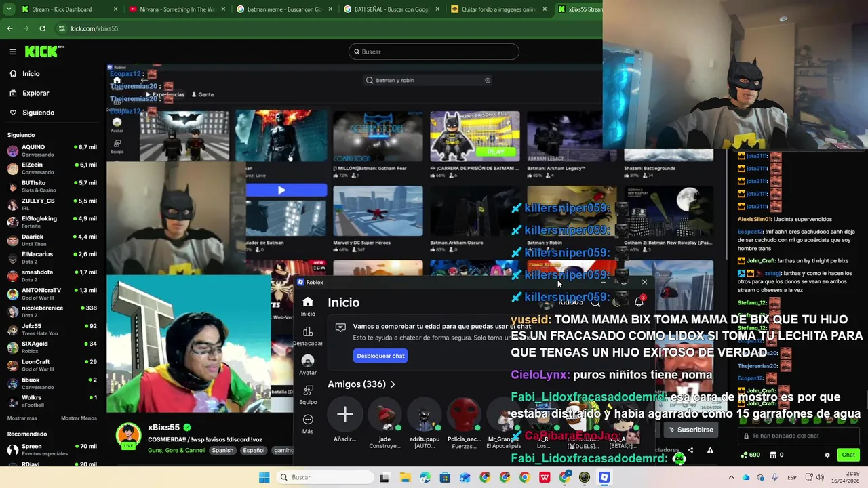The width and height of the screenshot is (868, 488).
Task: Open Más menu in Roblox sidebar
Action: 308,424
